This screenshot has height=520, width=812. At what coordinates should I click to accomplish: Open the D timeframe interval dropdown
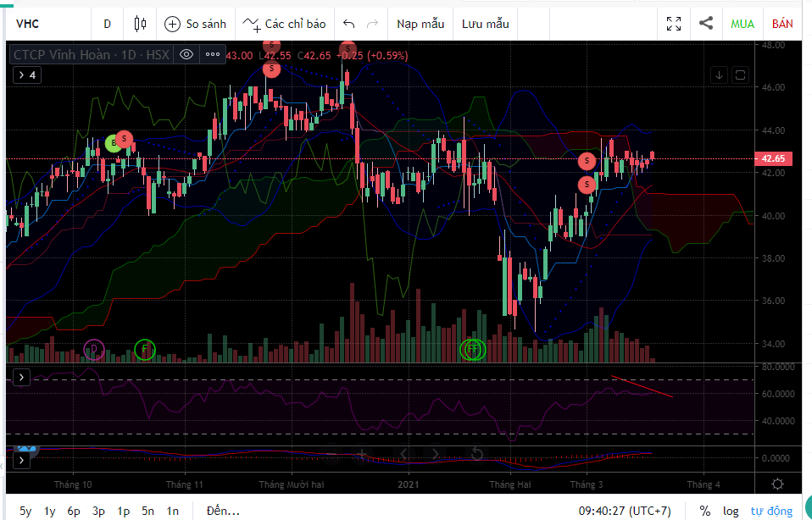coord(107,24)
